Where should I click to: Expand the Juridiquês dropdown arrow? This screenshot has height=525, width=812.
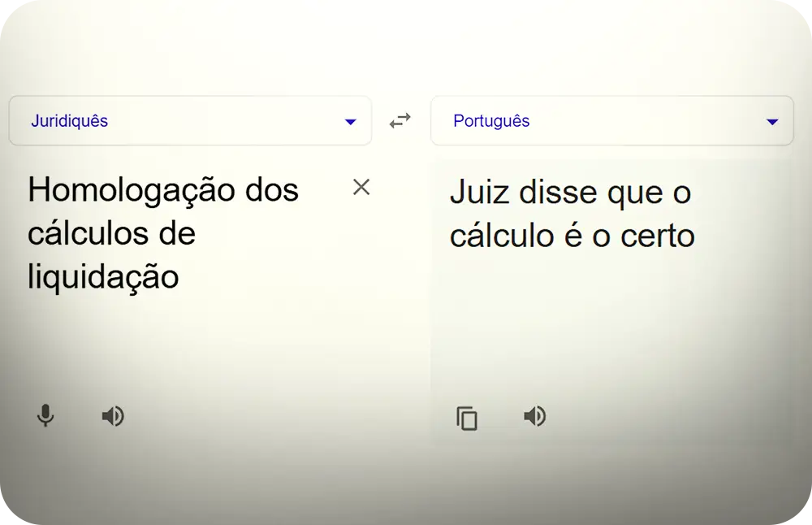(x=350, y=122)
